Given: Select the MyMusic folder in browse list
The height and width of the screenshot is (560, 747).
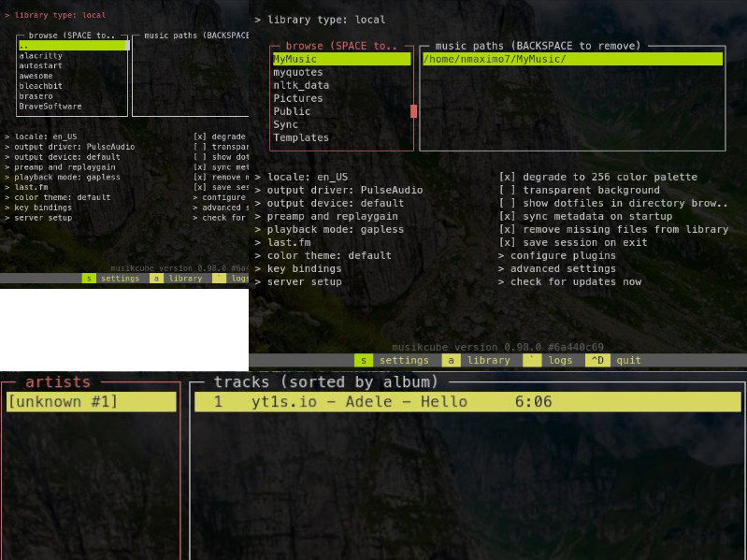Looking at the screenshot, I should (294, 59).
